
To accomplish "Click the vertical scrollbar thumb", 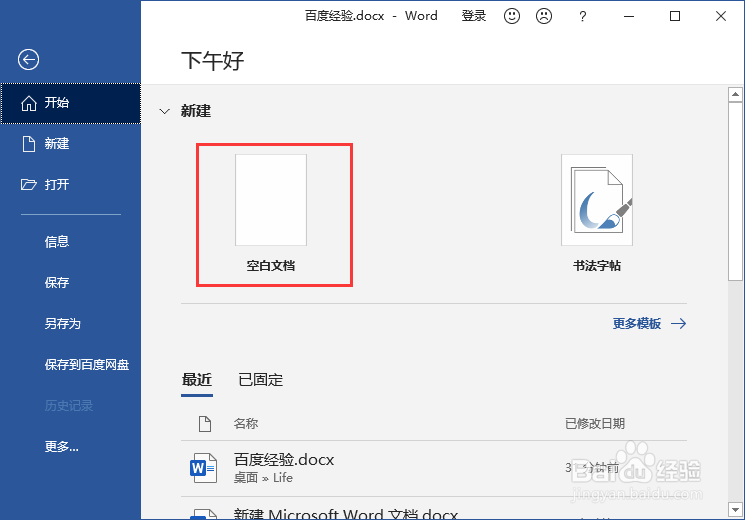I will point(735,191).
